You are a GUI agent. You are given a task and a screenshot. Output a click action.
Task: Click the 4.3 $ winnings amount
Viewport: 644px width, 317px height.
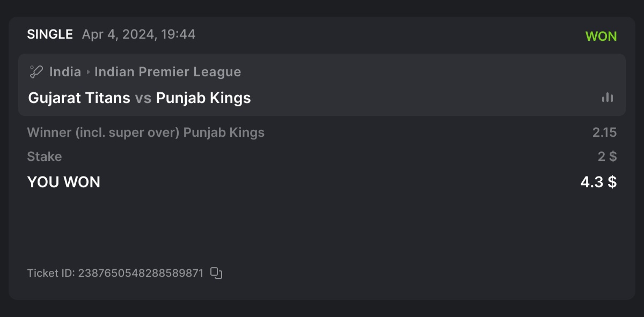pyautogui.click(x=598, y=182)
